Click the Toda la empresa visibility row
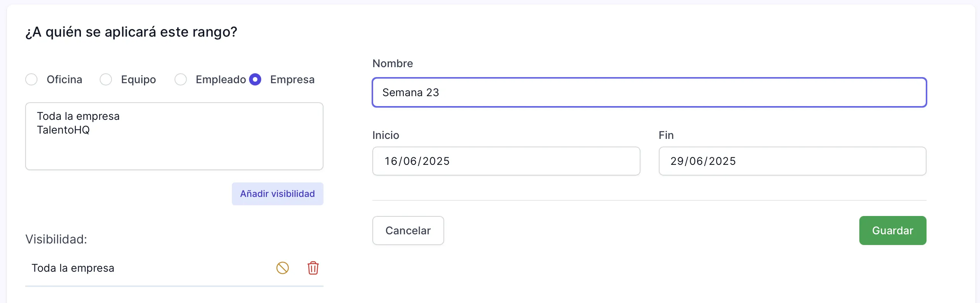This screenshot has width=980, height=303. click(73, 268)
